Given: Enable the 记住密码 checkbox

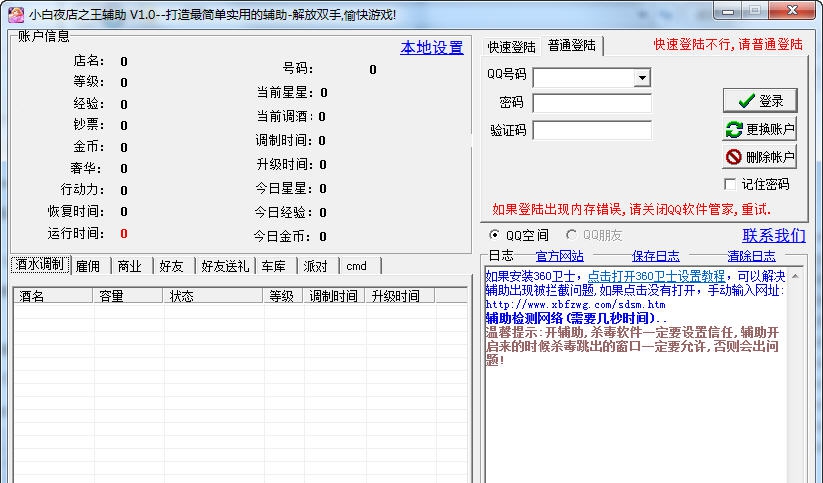Looking at the screenshot, I should pos(730,184).
